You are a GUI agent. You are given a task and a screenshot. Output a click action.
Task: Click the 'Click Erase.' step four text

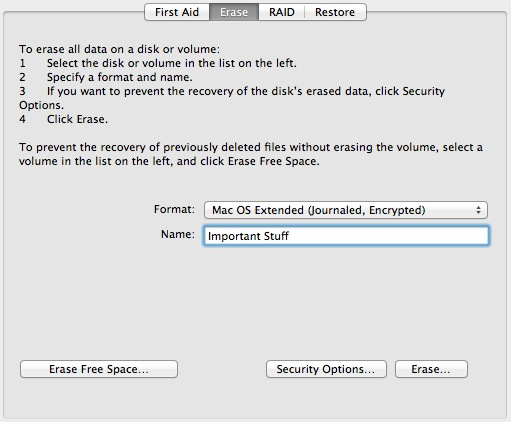click(77, 119)
